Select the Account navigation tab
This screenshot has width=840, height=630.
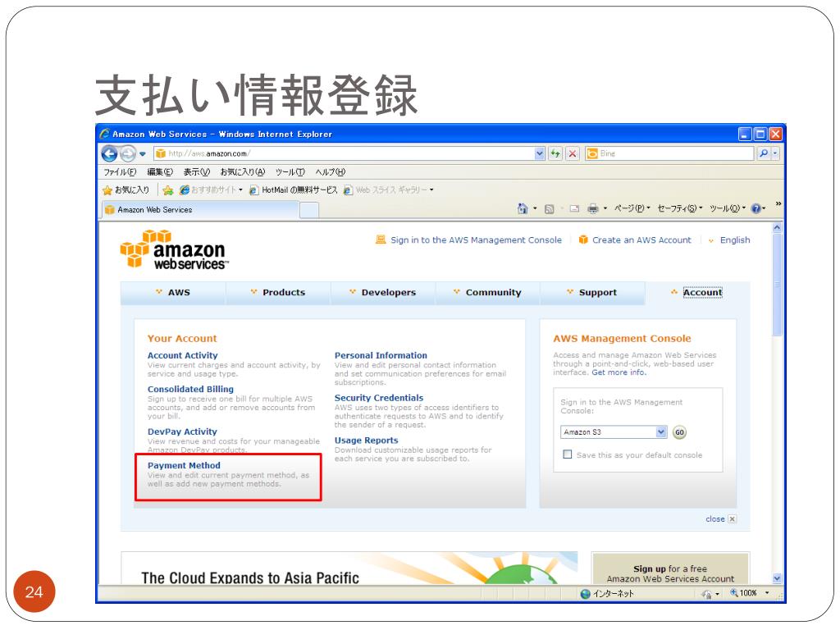(697, 293)
